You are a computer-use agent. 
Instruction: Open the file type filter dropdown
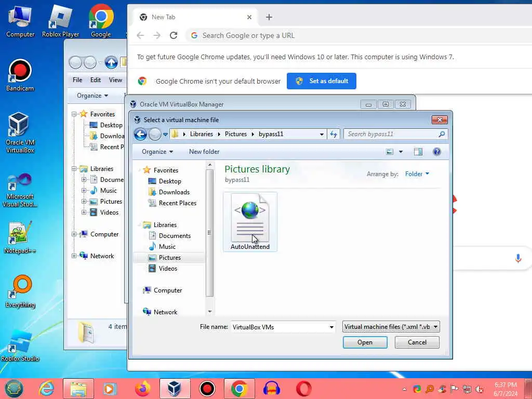pyautogui.click(x=391, y=327)
